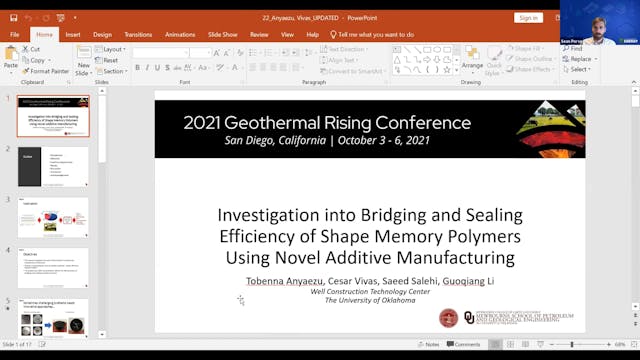640x360 pixels.
Task: Toggle Bold formatting
Action: point(138,68)
